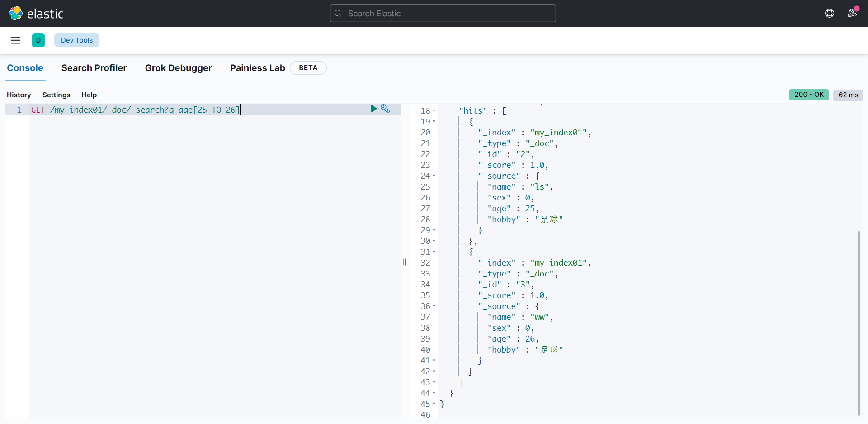Image resolution: width=868 pixels, height=424 pixels.
Task: Click the "_type" line at row 33
Action: [x=518, y=274]
